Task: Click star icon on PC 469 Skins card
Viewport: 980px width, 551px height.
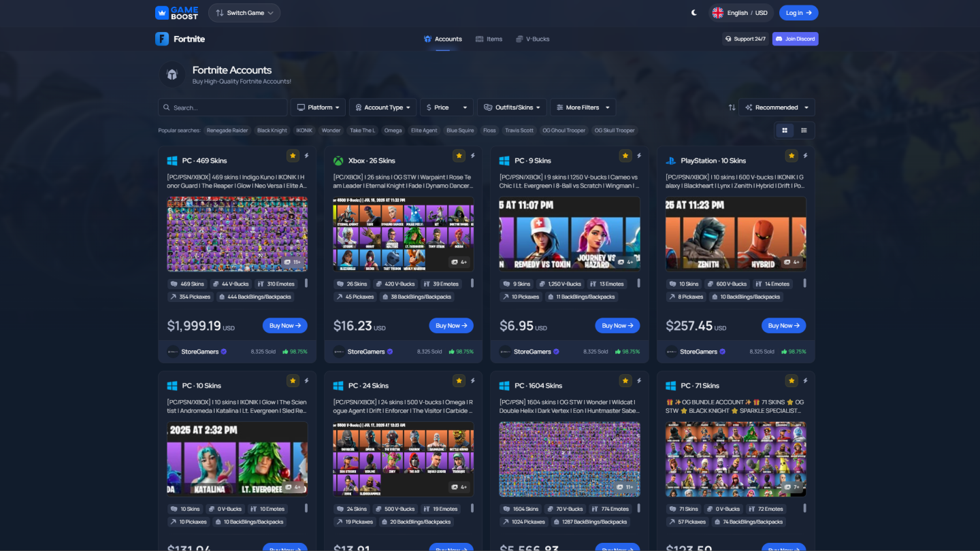Action: 293,156
